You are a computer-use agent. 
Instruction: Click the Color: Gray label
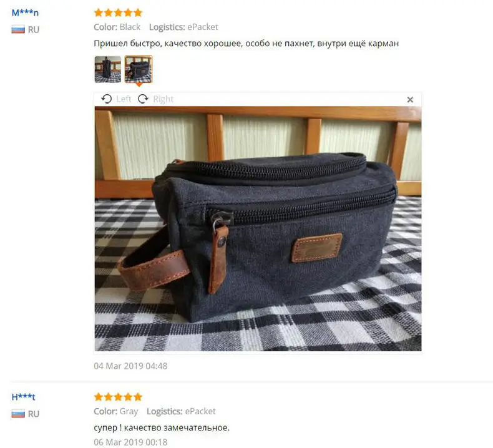[115, 411]
